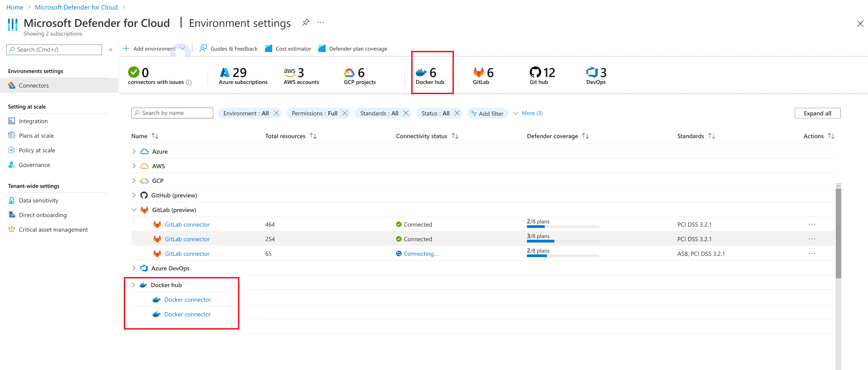The height and width of the screenshot is (370, 868).
Task: Open actions menu for 464-resource connector
Action: point(812,224)
